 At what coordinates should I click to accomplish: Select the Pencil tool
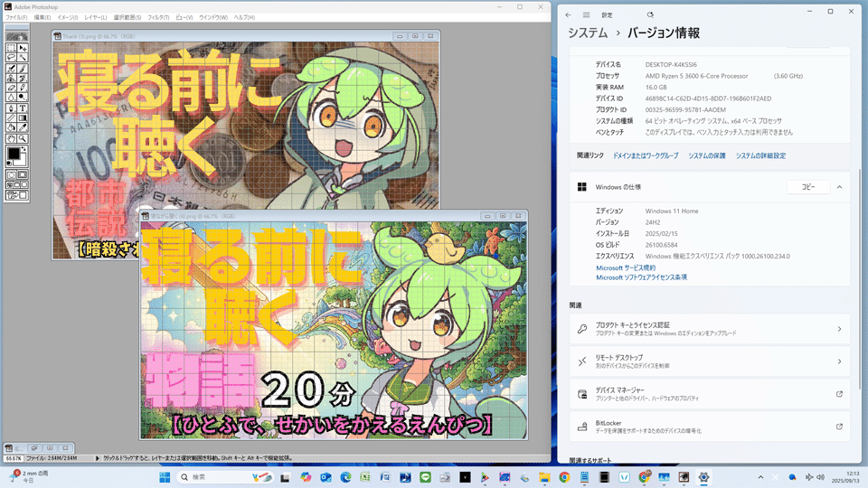pyautogui.click(x=23, y=88)
